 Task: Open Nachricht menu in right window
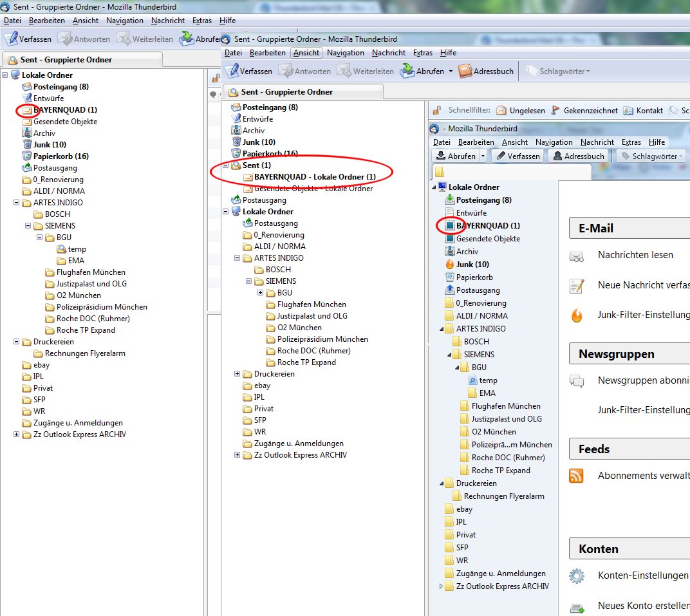tap(597, 142)
